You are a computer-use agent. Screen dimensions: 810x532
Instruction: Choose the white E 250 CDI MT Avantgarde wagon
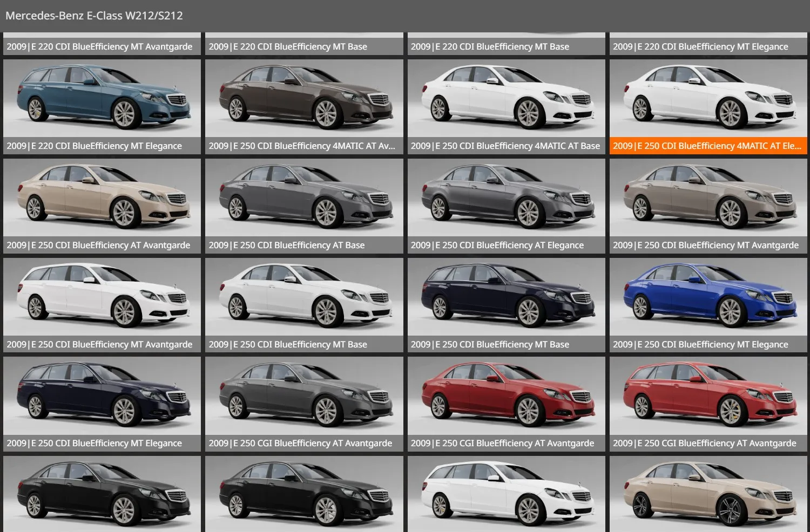tap(102, 297)
